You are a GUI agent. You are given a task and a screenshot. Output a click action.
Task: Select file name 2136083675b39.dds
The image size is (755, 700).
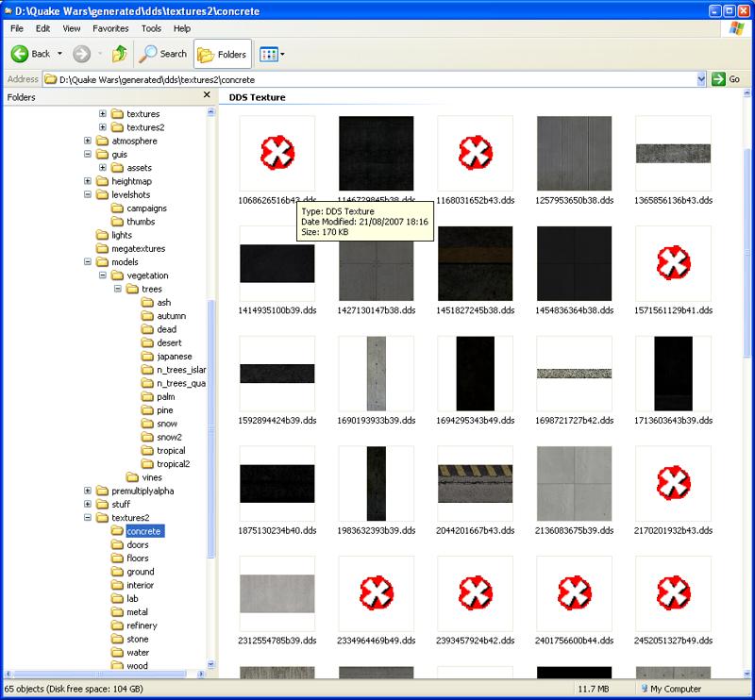tap(574, 530)
